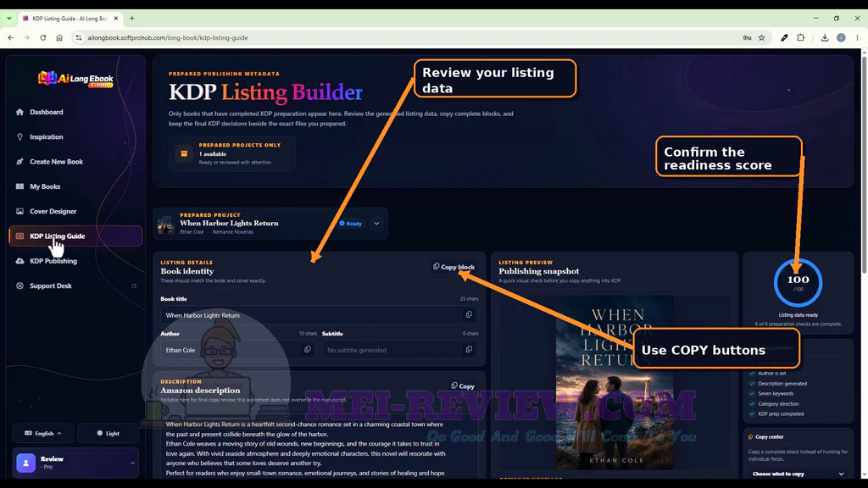This screenshot has width=868, height=488.
Task: Go to Create New Book
Action: [56, 162]
